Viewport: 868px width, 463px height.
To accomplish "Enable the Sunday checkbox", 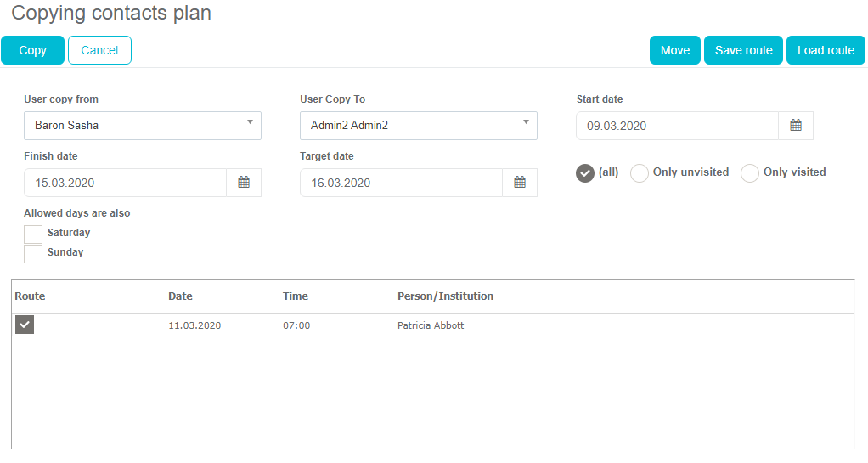I will click(x=33, y=253).
